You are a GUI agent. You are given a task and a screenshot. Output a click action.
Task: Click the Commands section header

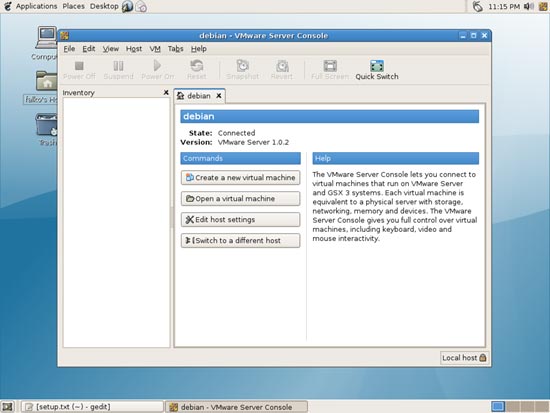241,158
